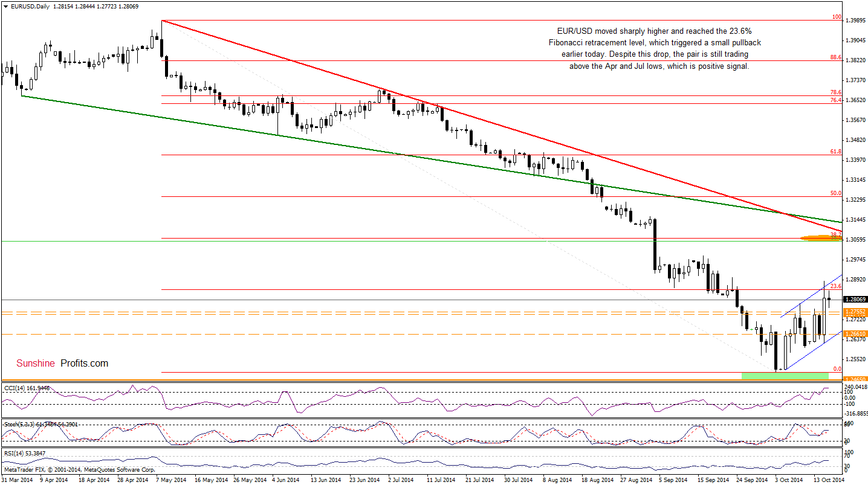Viewport: 868px width, 485px height.
Task: Click the 31 Mar 2014 date label
Action: click(x=18, y=480)
